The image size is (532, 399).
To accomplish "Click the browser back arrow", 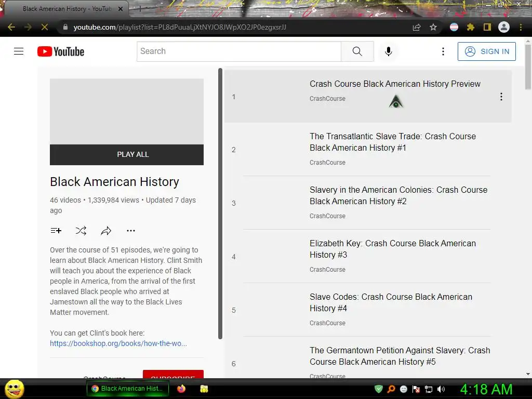I will pyautogui.click(x=11, y=27).
